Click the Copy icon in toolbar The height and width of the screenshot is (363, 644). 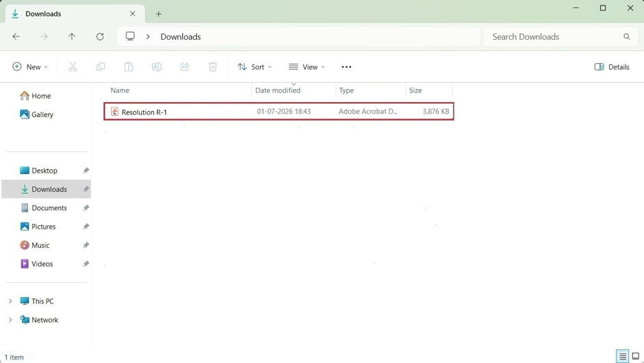[101, 67]
